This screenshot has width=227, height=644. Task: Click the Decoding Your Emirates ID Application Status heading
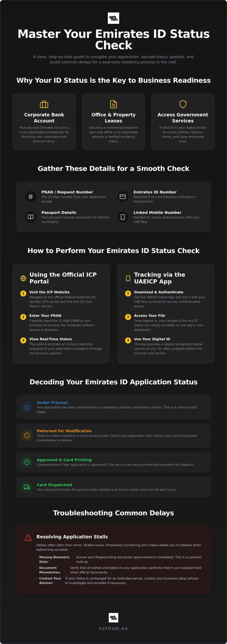coord(113,382)
